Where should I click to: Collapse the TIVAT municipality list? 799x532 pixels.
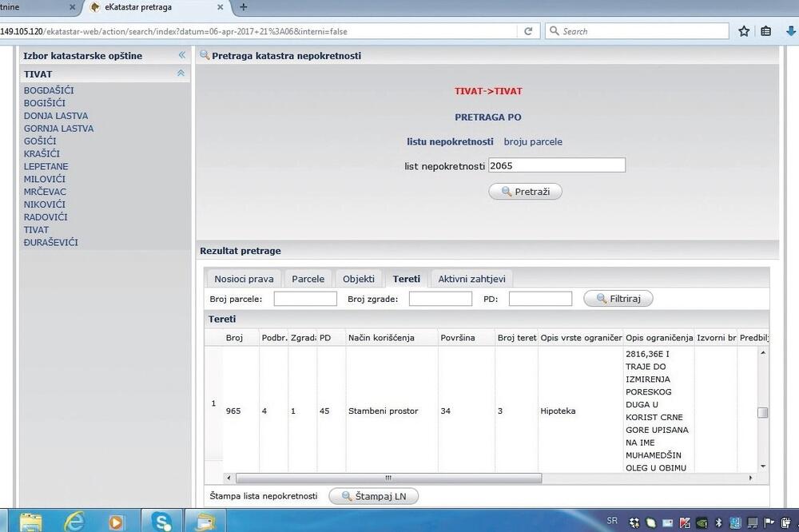181,73
